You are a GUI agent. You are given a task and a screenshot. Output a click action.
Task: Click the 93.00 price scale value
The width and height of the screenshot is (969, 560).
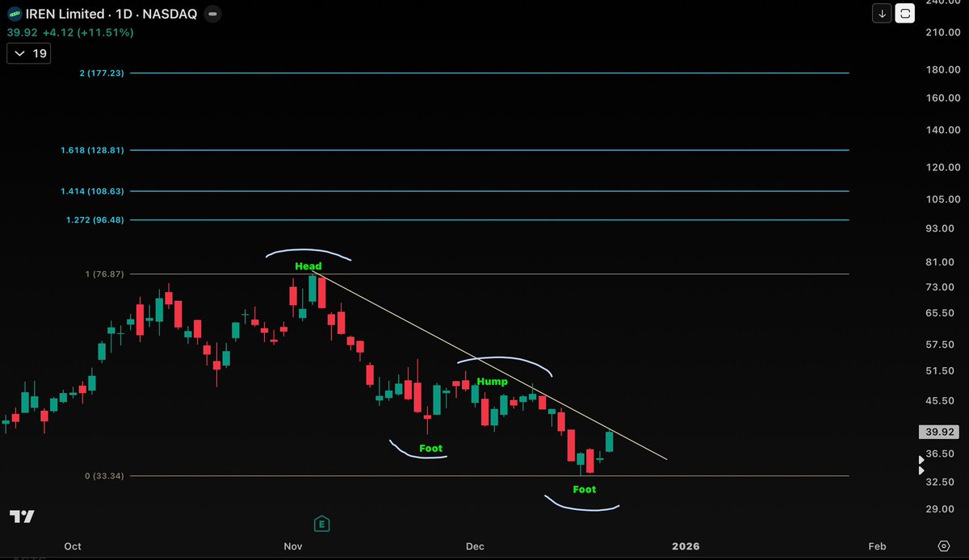(941, 229)
